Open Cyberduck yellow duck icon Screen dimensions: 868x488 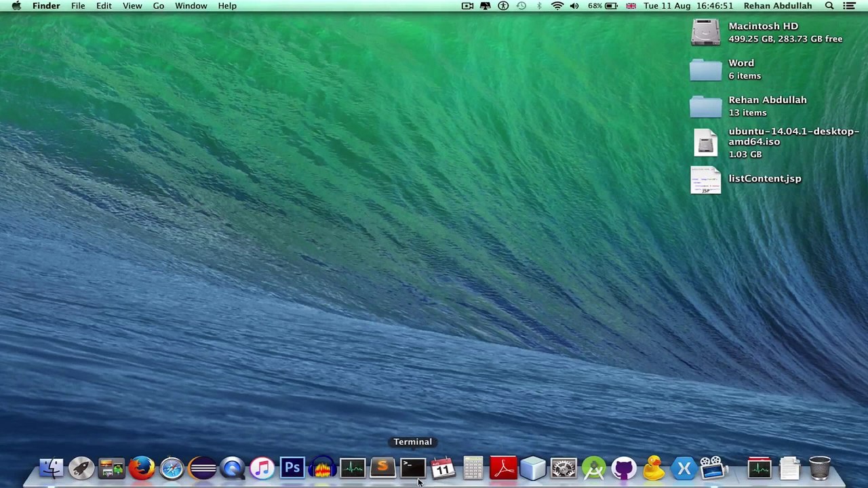coord(654,468)
